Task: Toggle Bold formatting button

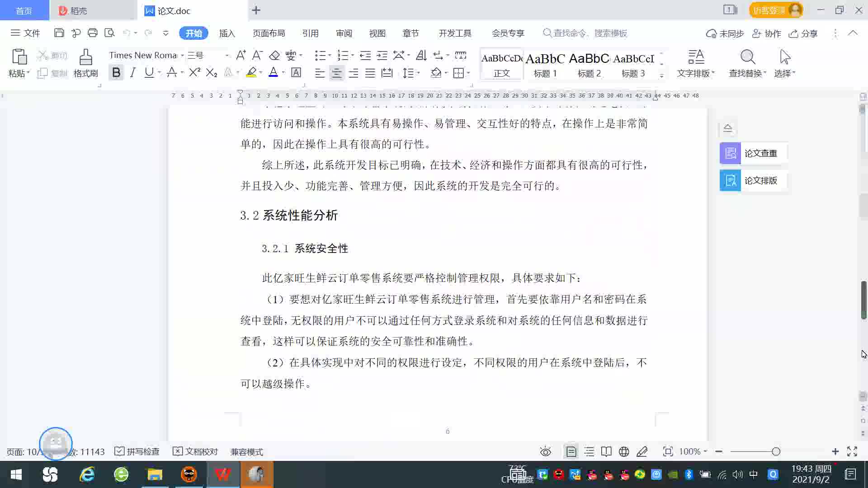Action: [x=116, y=72]
